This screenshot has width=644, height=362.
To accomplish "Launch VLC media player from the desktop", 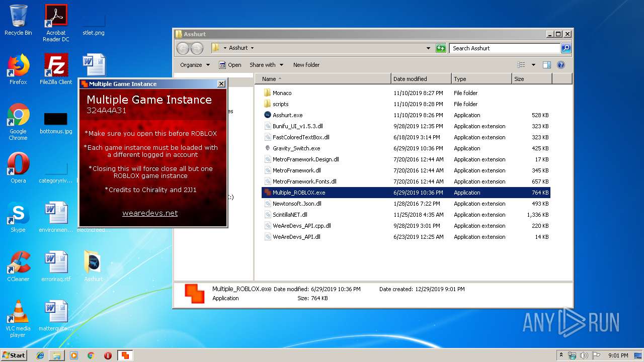I will point(18,319).
